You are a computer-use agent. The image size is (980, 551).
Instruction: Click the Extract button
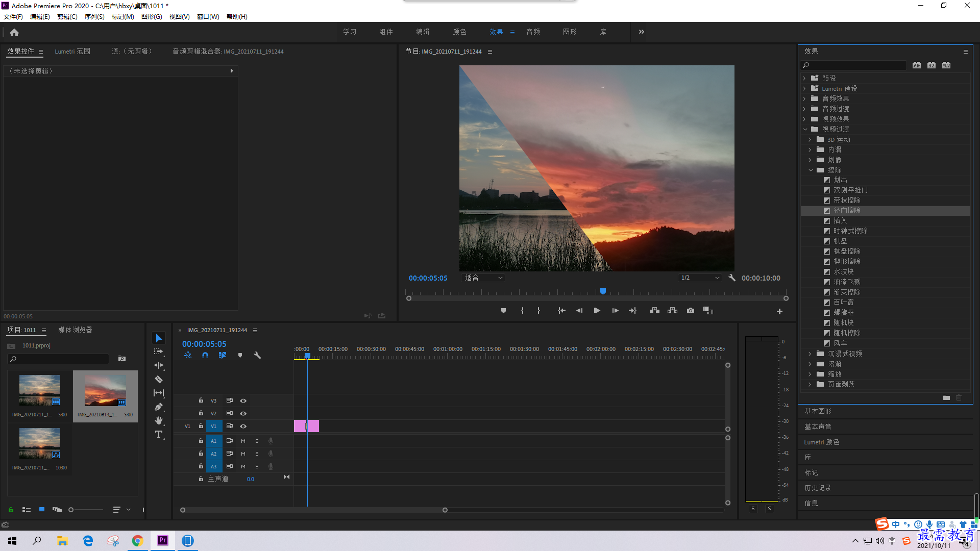tap(672, 311)
